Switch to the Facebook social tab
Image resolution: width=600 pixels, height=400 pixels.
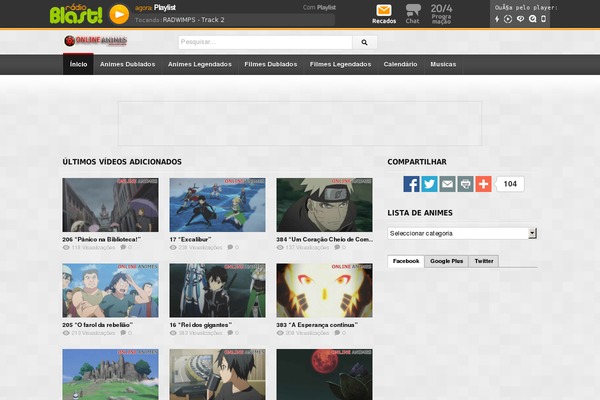click(x=406, y=261)
